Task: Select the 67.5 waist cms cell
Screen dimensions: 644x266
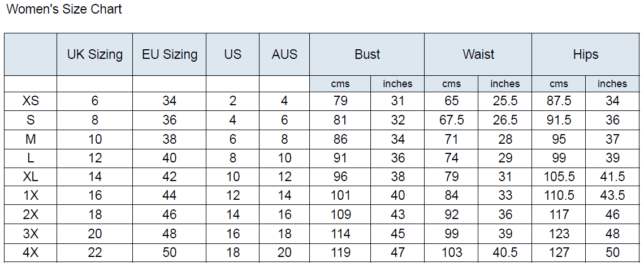Action: coord(451,119)
